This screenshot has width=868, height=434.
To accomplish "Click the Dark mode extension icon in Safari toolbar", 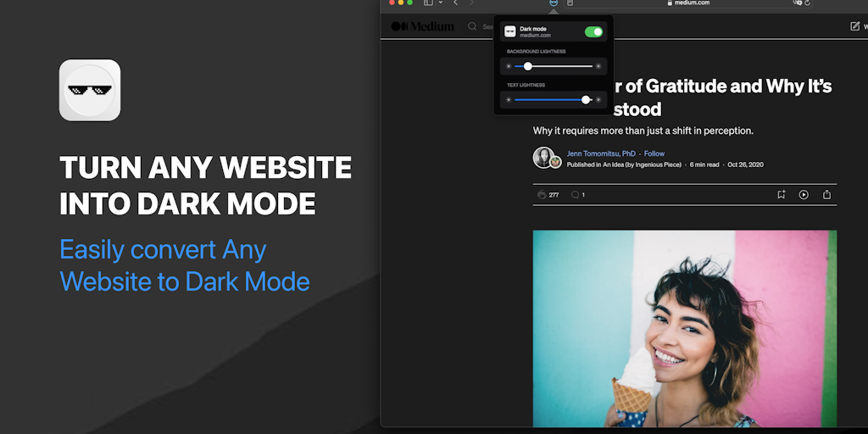I will [553, 3].
